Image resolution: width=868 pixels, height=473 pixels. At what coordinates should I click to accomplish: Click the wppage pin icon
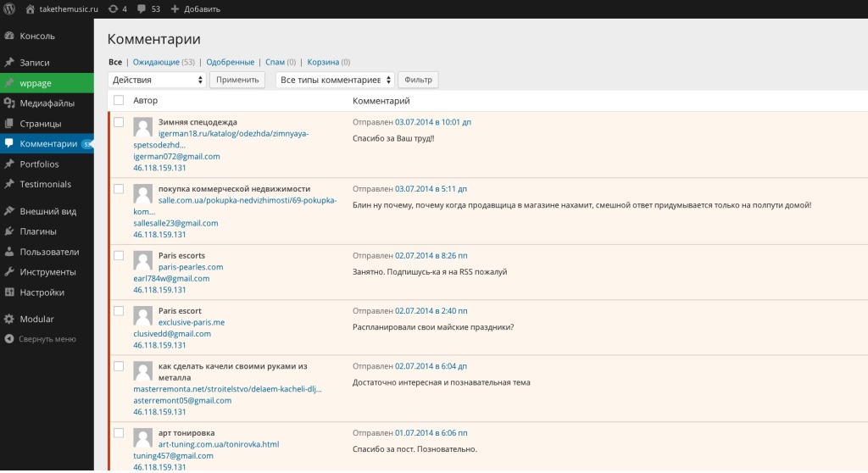[x=9, y=83]
